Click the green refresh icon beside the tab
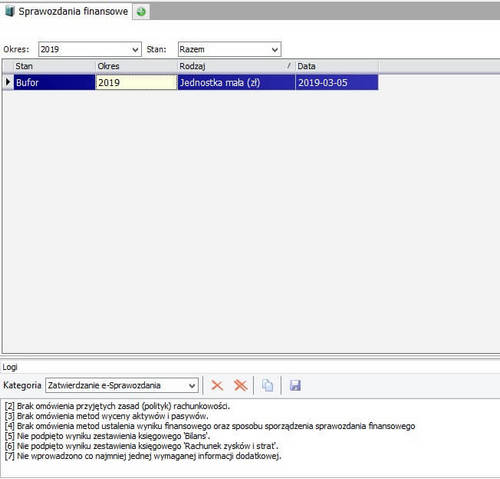Image resolution: width=500 pixels, height=479 pixels. coord(141,12)
